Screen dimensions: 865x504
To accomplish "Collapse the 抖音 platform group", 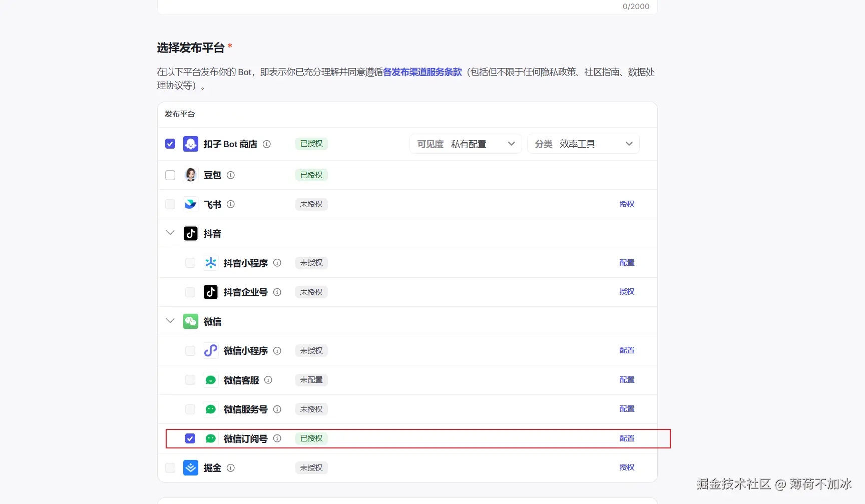I will [170, 233].
